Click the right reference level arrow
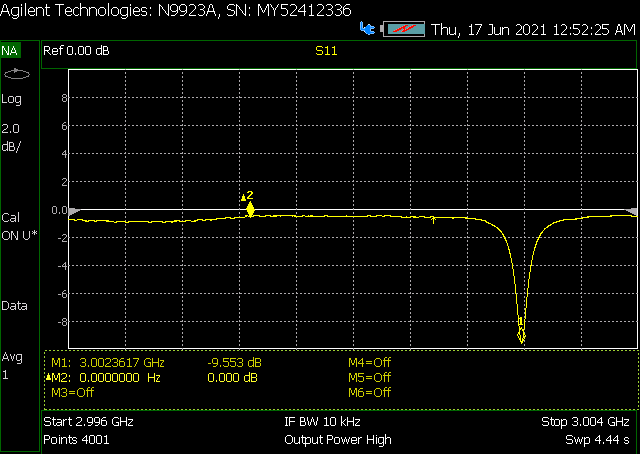 coord(631,210)
